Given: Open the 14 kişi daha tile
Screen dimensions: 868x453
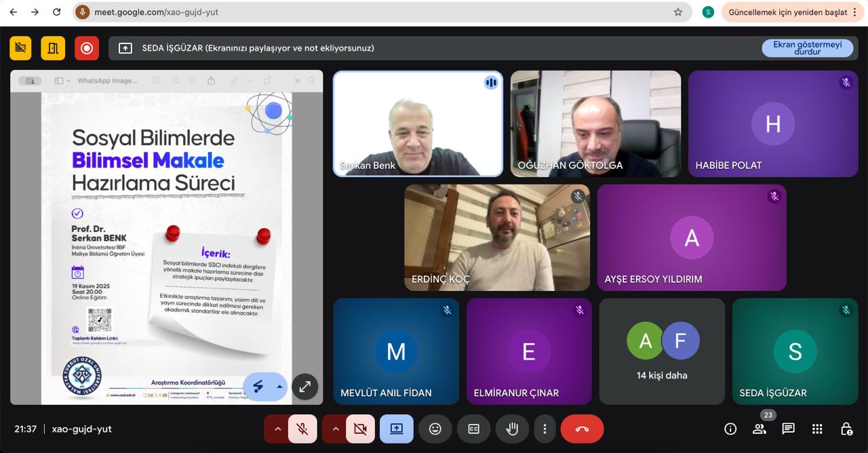Looking at the screenshot, I should 662,351.
